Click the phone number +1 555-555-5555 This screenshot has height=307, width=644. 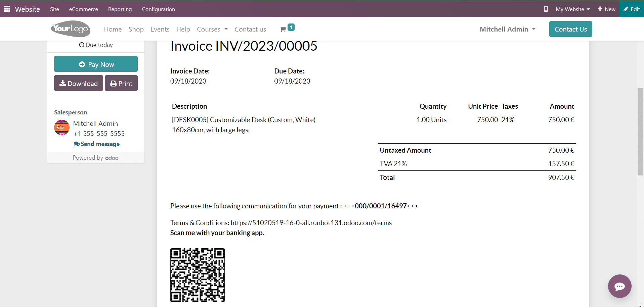99,134
